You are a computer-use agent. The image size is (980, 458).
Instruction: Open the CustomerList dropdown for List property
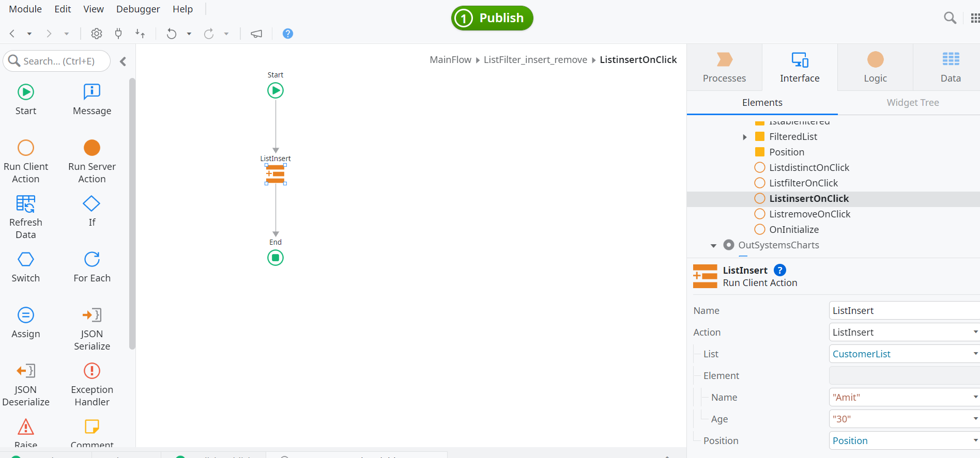click(976, 353)
